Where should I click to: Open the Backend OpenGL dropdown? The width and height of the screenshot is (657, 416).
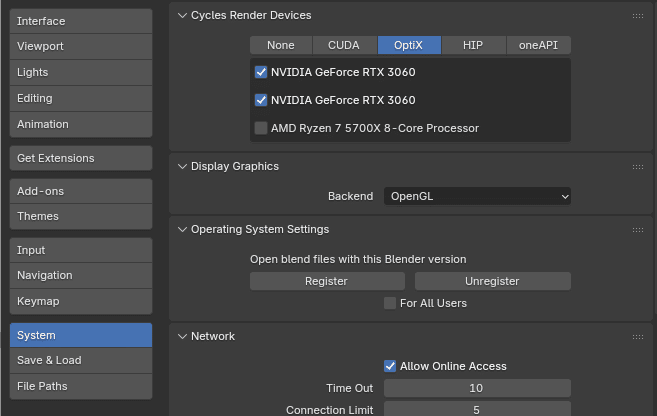point(477,197)
